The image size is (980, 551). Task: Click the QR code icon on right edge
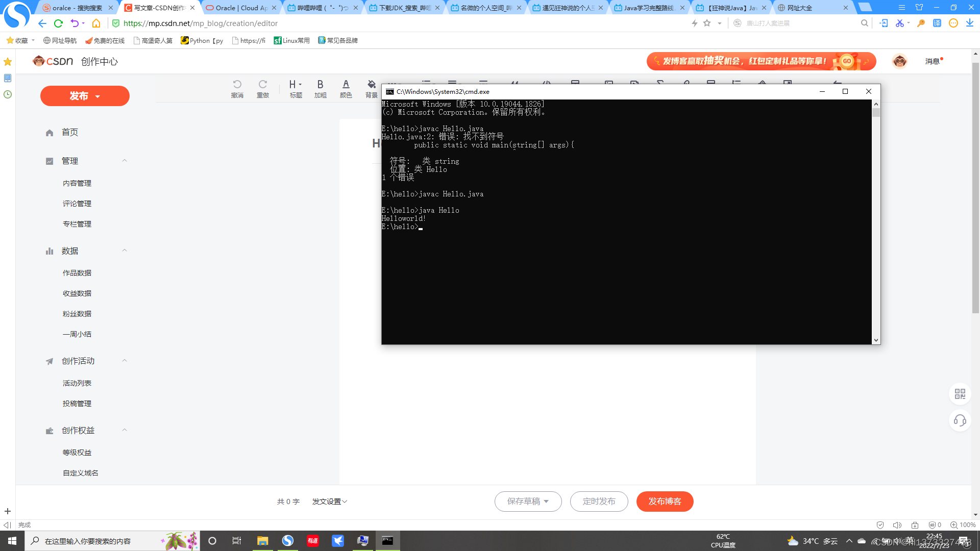click(x=960, y=394)
